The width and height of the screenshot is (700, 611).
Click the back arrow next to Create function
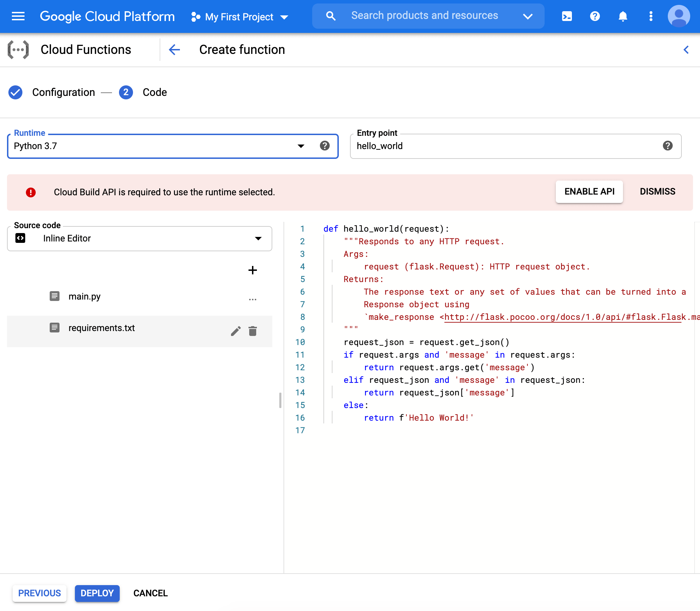coord(174,50)
